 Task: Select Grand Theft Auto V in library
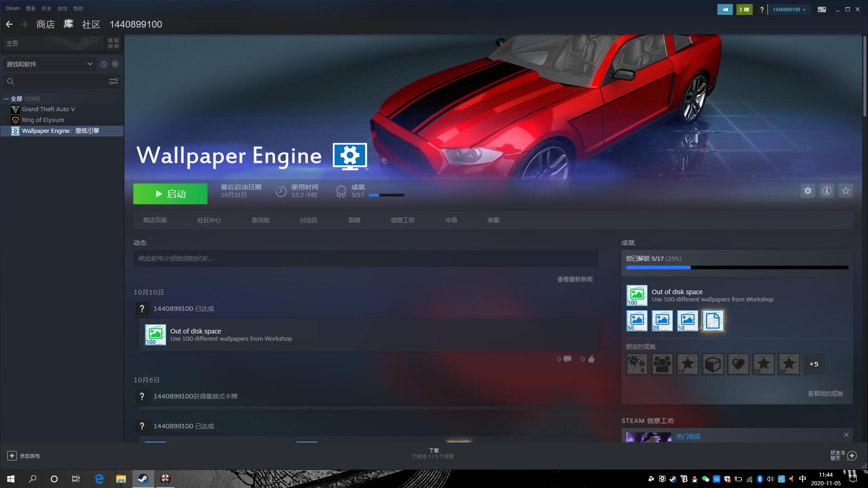pyautogui.click(x=62, y=109)
